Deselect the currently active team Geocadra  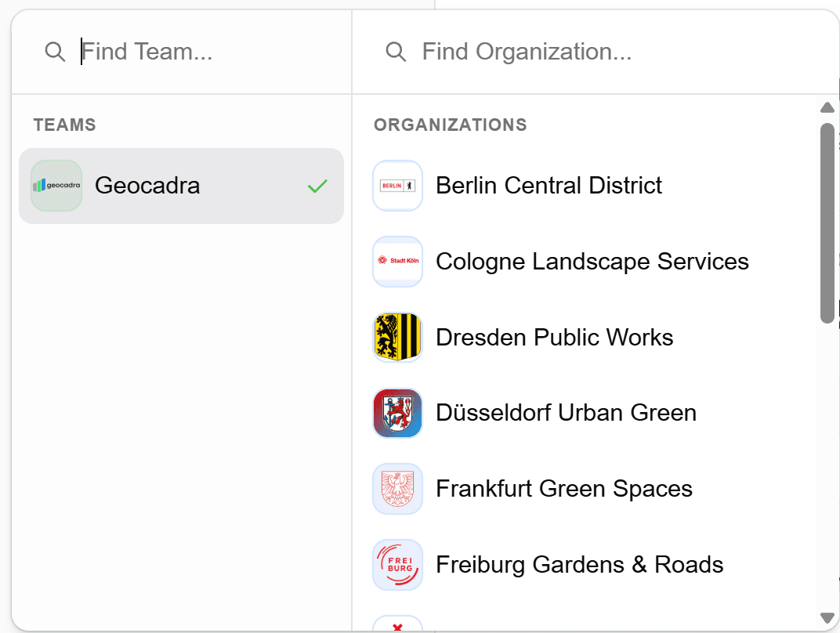180,186
